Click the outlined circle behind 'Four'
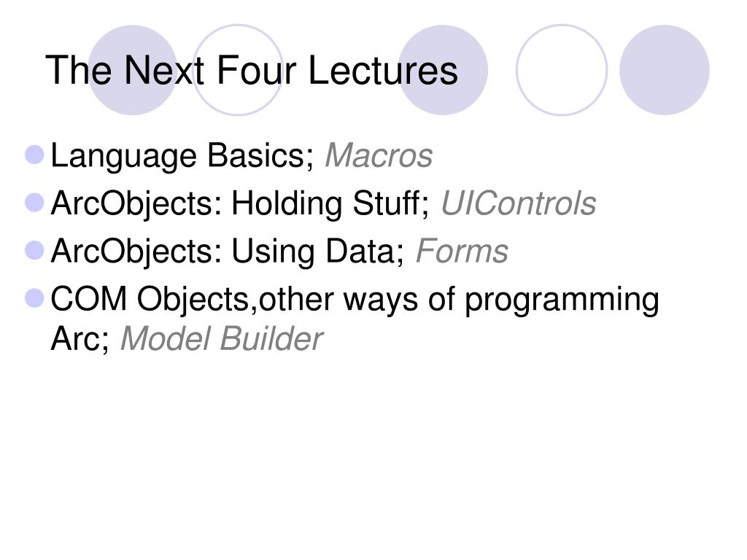 point(237,70)
